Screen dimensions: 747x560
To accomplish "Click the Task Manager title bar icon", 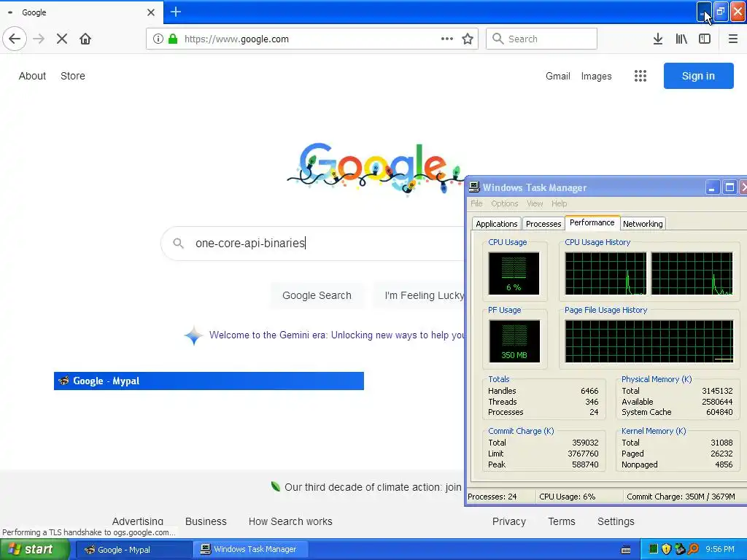I will click(x=474, y=187).
